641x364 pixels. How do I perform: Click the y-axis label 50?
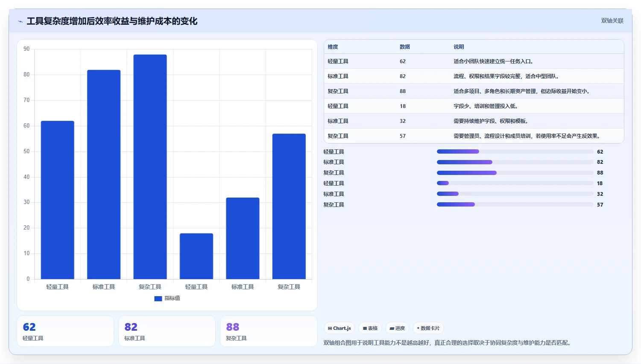pyautogui.click(x=26, y=151)
